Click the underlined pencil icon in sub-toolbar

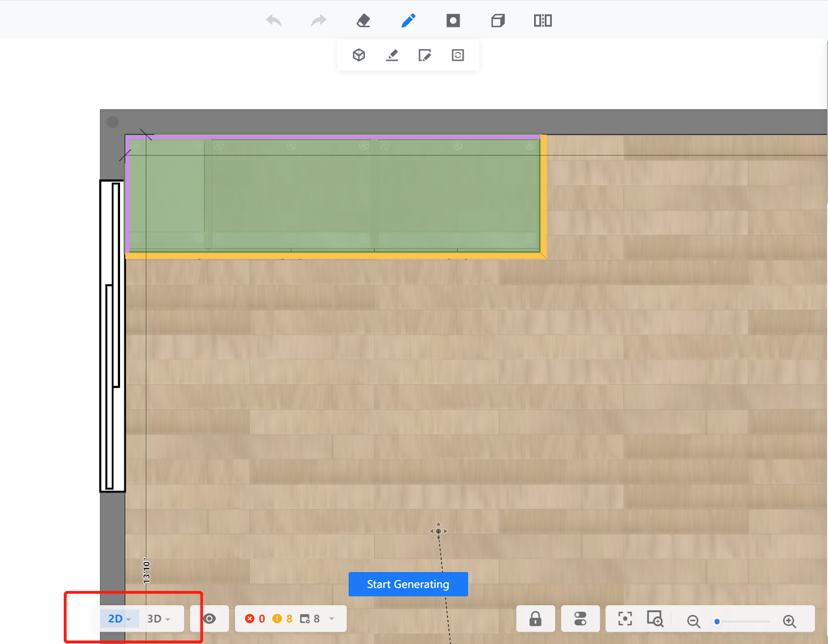point(392,55)
